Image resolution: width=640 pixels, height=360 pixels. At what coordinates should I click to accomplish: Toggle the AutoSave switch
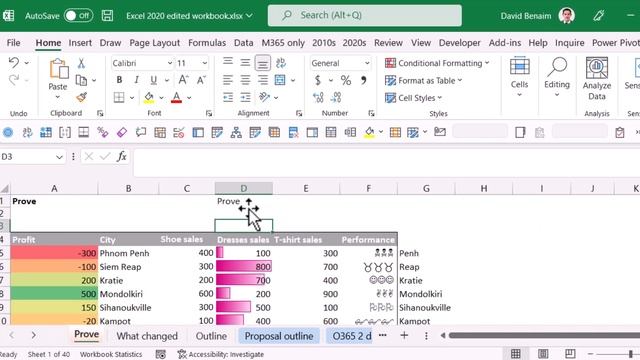[78, 16]
